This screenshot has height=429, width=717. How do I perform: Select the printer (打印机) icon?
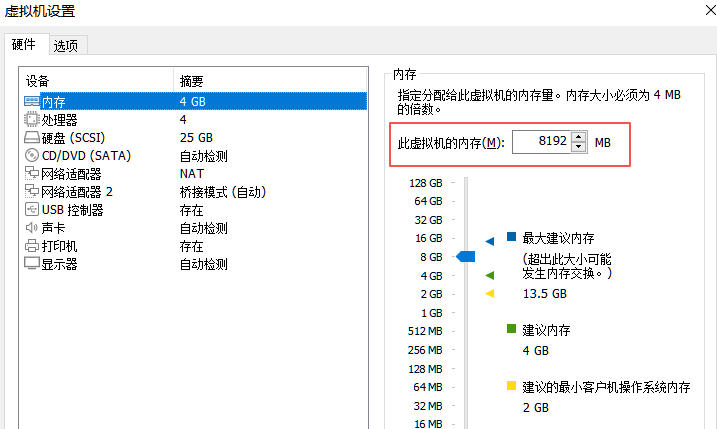point(31,246)
